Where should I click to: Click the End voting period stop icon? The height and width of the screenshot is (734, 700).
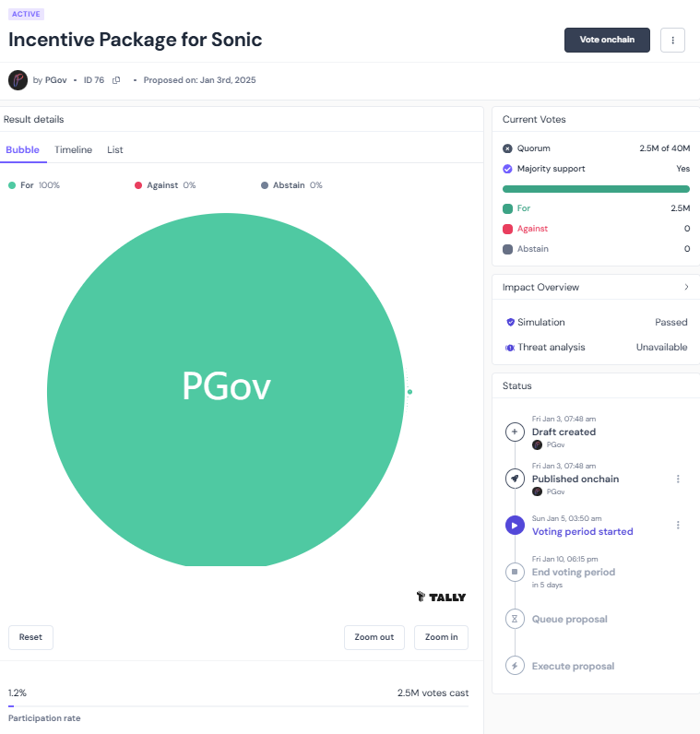515,572
